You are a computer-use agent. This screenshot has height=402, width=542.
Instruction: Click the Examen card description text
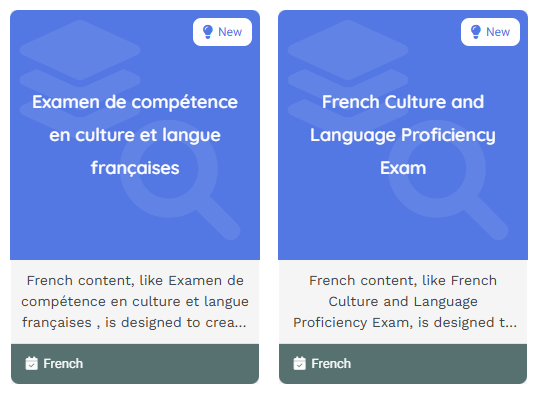[135, 301]
